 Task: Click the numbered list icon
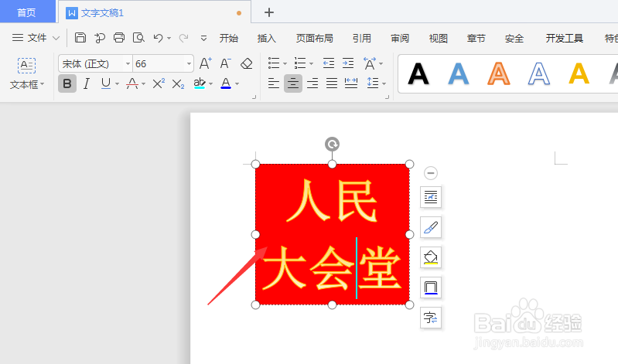(x=300, y=63)
